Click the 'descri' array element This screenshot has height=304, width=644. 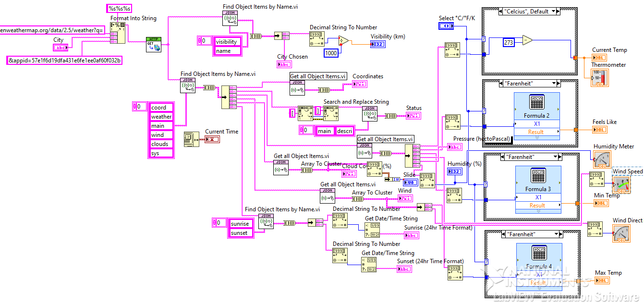point(345,131)
